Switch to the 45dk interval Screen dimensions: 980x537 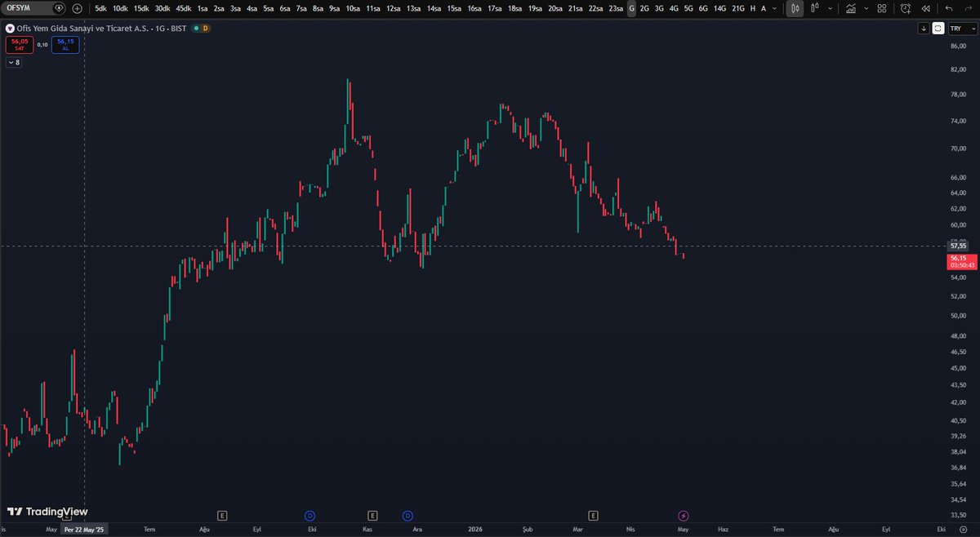point(184,8)
